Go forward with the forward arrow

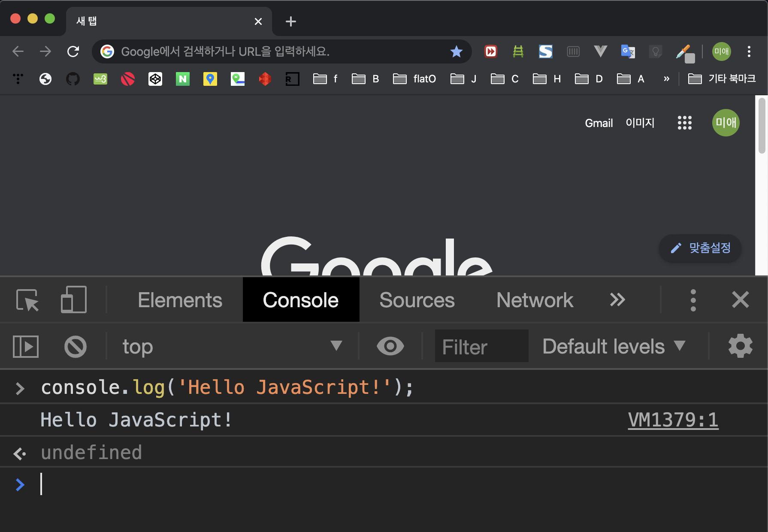point(45,51)
